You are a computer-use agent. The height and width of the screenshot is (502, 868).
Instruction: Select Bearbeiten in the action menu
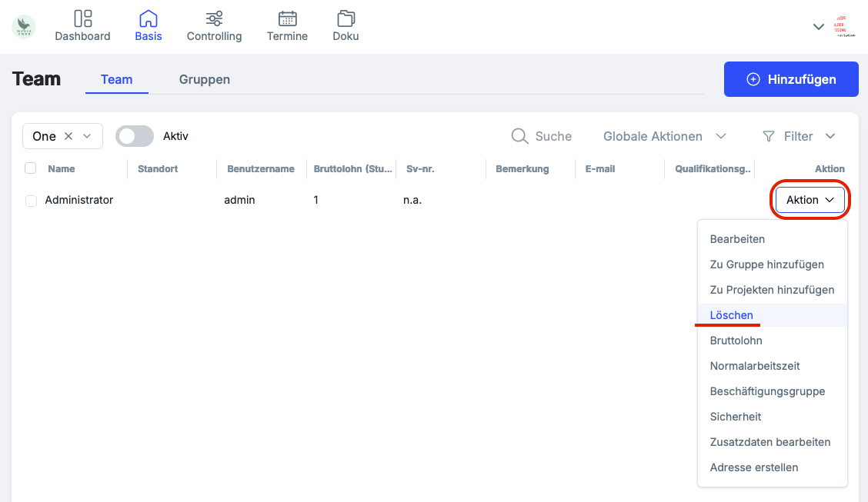(737, 239)
